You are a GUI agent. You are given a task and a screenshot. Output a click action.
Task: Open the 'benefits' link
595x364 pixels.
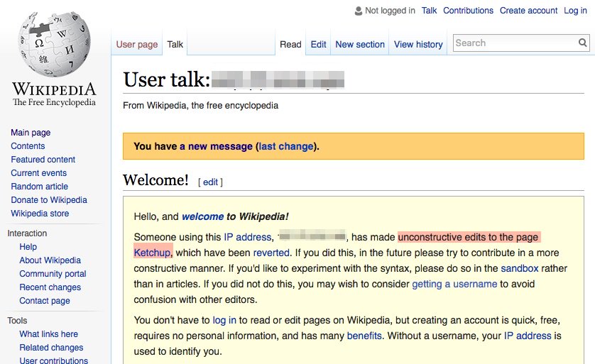pyautogui.click(x=364, y=336)
